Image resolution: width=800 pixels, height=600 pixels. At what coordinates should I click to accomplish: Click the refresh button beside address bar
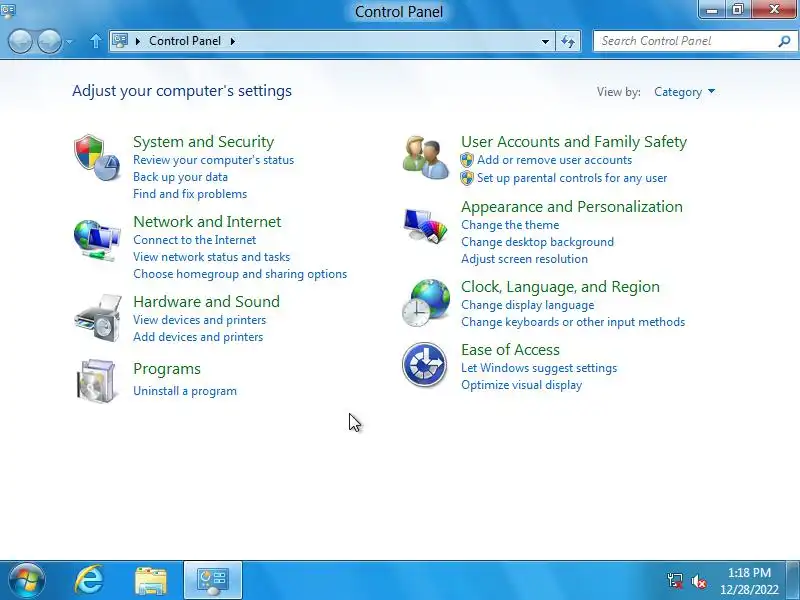568,41
